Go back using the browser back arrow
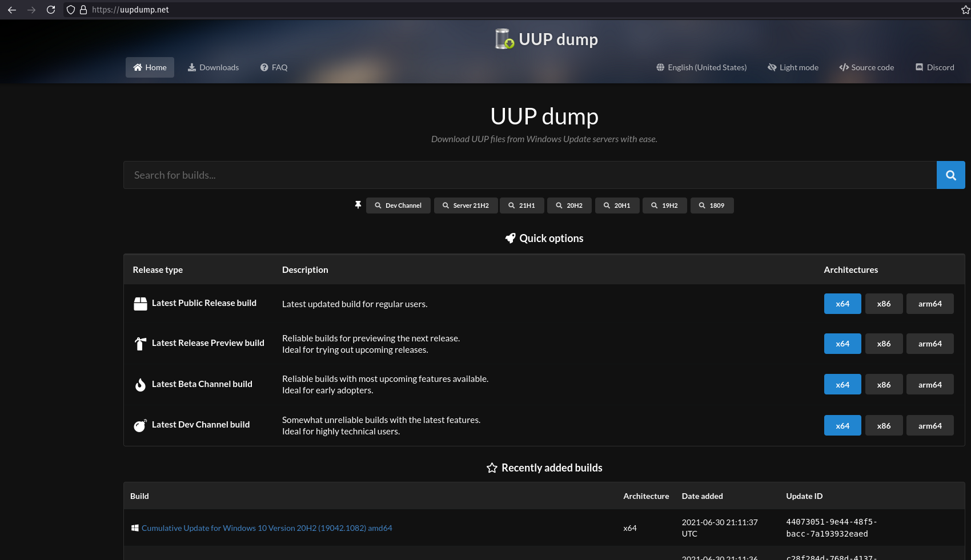The image size is (971, 560). (x=12, y=10)
